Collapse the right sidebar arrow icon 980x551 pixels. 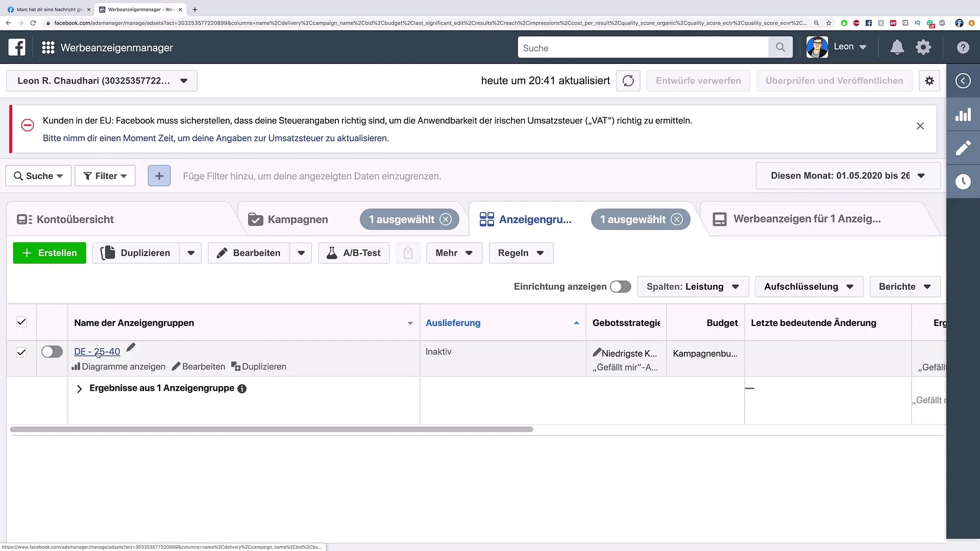pyautogui.click(x=963, y=81)
